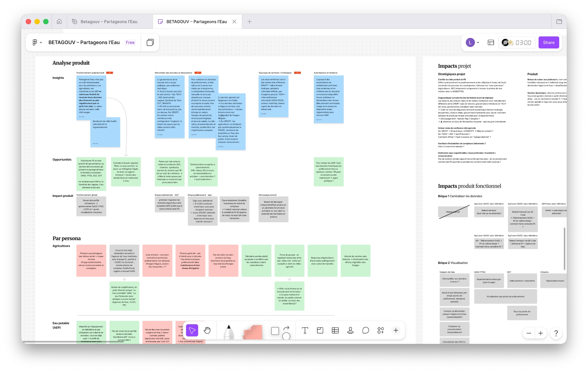Image resolution: width=588 pixels, height=372 pixels.
Task: Expand the main menu dropdown chevron
Action: point(41,43)
